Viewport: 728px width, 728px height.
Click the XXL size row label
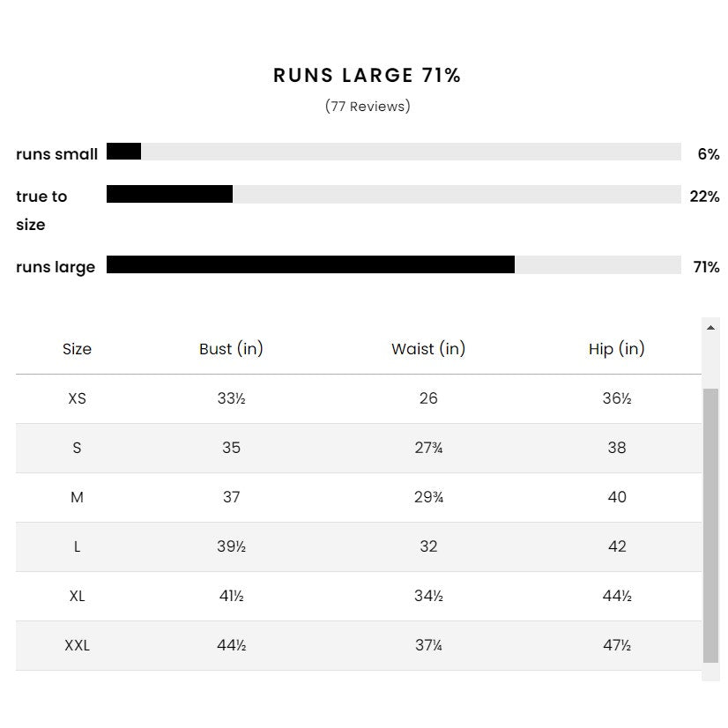pos(77,645)
